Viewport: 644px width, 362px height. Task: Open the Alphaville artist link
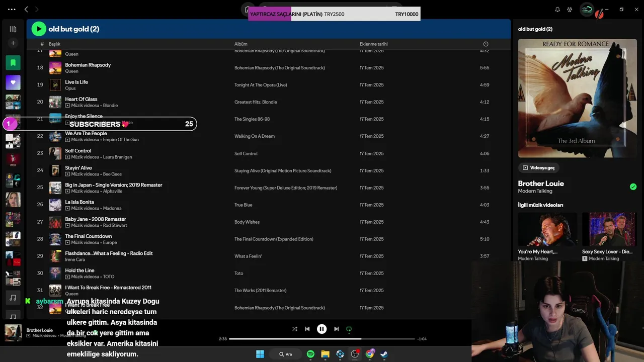pyautogui.click(x=112, y=191)
